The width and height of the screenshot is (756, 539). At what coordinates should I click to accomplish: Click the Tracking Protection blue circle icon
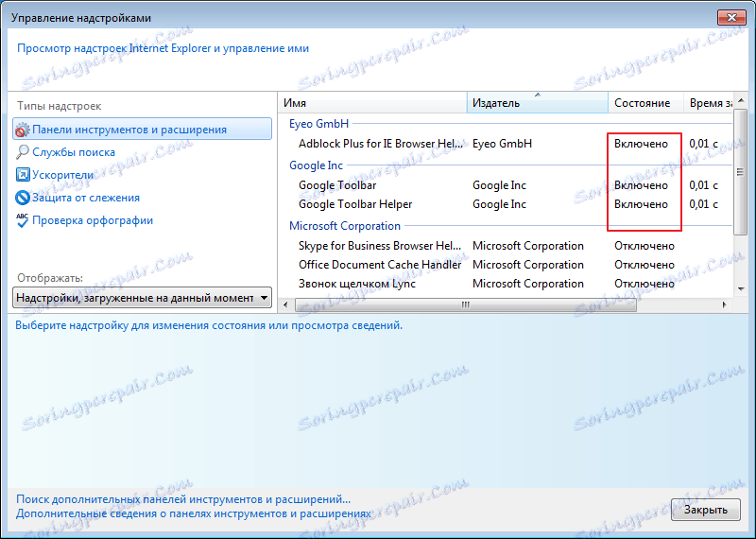(23, 198)
